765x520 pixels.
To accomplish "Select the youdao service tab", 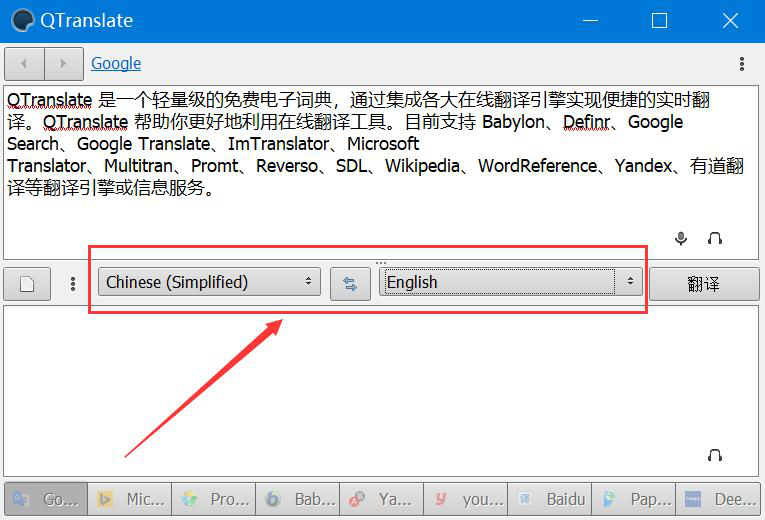I will pyautogui.click(x=466, y=499).
